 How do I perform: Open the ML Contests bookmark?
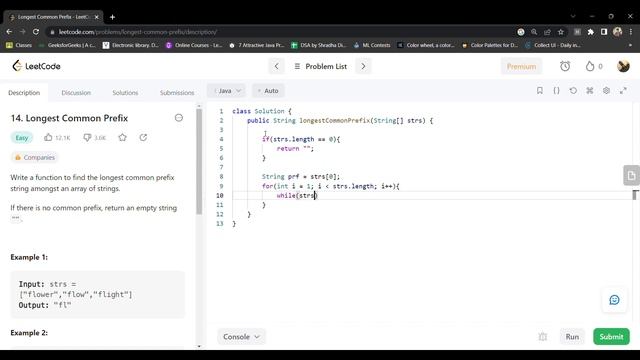point(372,45)
